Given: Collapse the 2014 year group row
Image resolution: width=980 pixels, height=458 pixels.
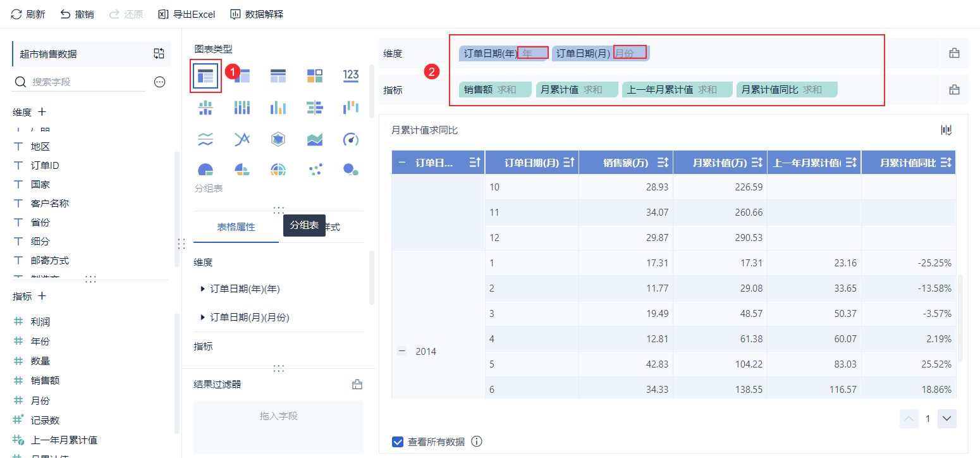Looking at the screenshot, I should tap(402, 351).
